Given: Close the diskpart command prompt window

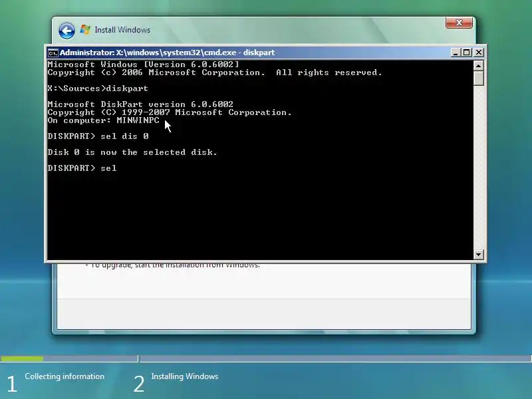Looking at the screenshot, I should 478,53.
